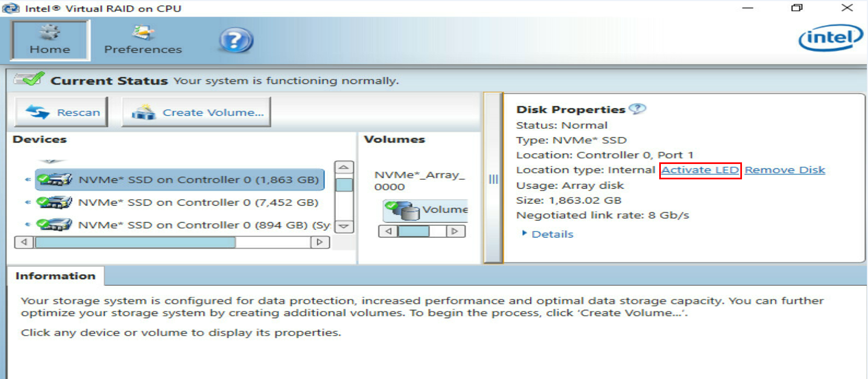Click the Devices list scroll up arrow

point(344,167)
